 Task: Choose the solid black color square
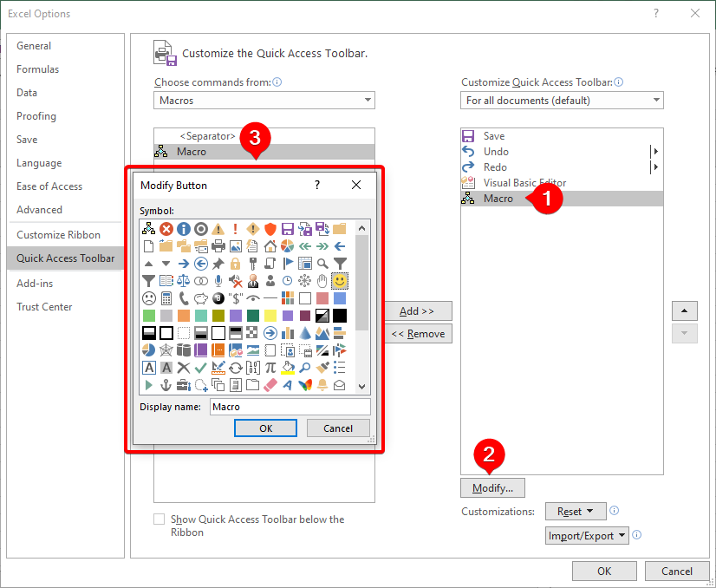[340, 315]
